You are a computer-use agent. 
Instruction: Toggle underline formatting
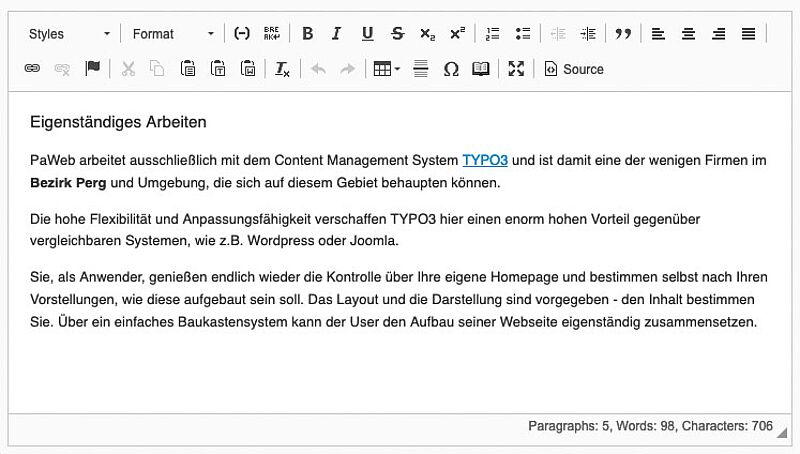click(367, 34)
